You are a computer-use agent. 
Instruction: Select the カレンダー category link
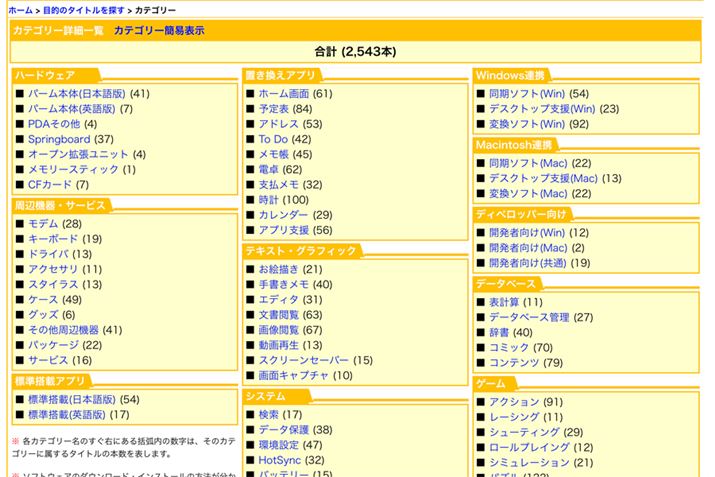tap(284, 214)
